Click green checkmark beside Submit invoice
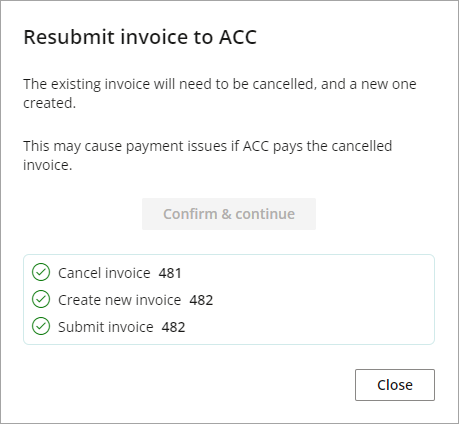 [x=41, y=326]
